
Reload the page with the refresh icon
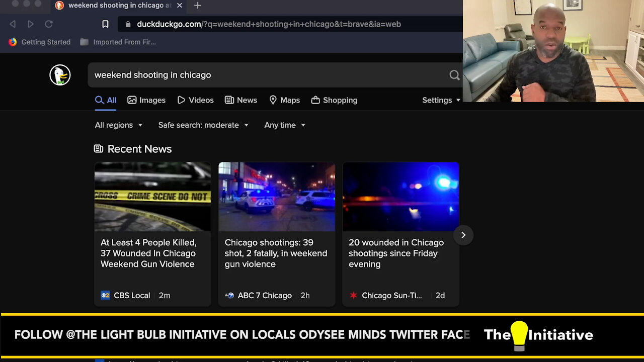(49, 24)
